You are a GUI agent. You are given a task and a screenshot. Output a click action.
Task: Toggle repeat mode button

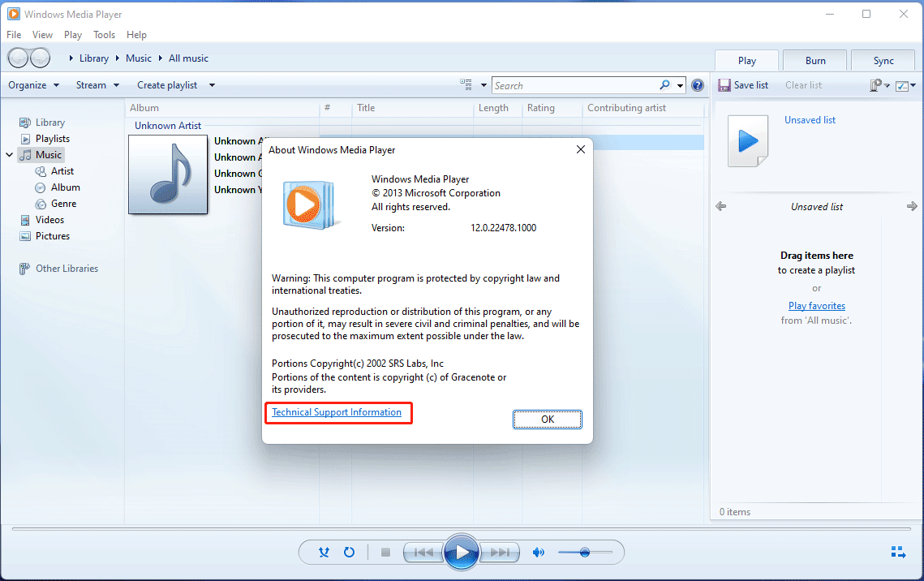click(x=349, y=552)
